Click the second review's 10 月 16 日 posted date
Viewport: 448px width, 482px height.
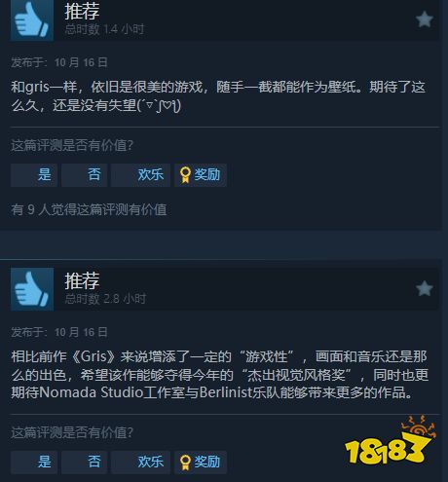pyautogui.click(x=81, y=332)
